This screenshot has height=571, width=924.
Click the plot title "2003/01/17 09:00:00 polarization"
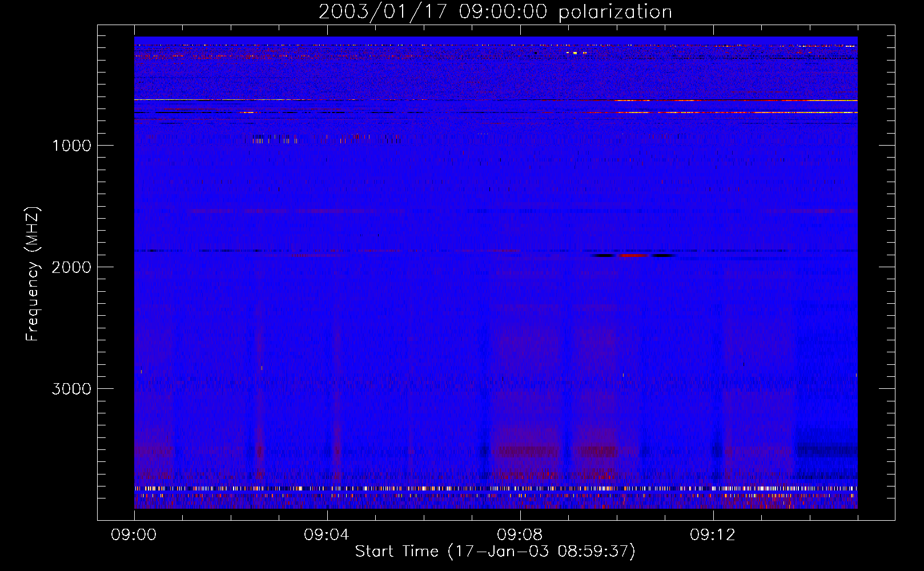point(495,11)
